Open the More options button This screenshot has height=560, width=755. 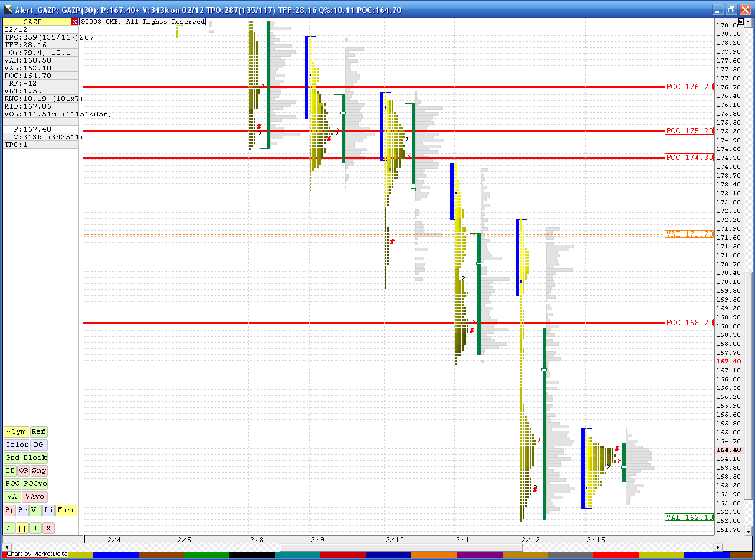point(66,510)
